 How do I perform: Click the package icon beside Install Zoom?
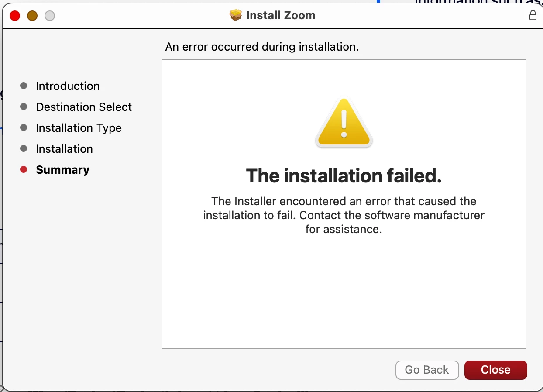(x=235, y=15)
